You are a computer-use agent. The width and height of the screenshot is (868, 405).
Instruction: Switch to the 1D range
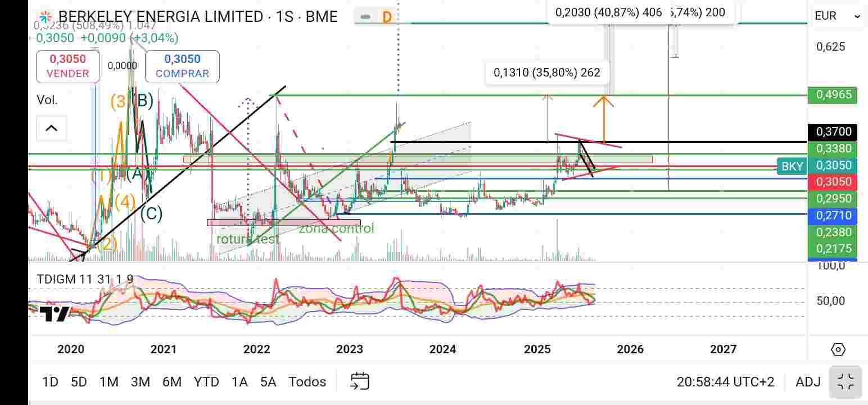(51, 382)
